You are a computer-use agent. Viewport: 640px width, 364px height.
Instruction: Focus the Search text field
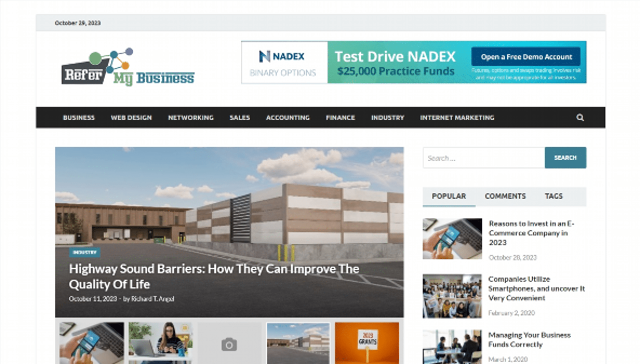tap(483, 158)
